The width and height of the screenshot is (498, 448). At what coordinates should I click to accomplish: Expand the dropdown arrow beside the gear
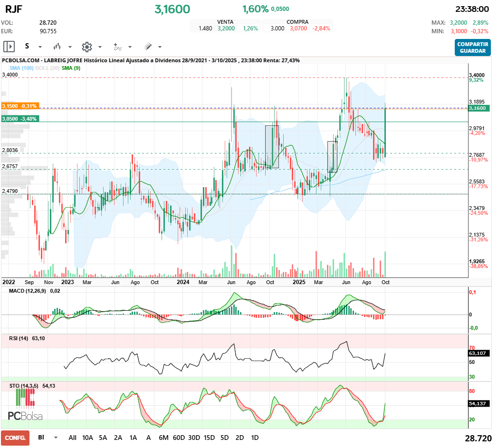coord(100,47)
